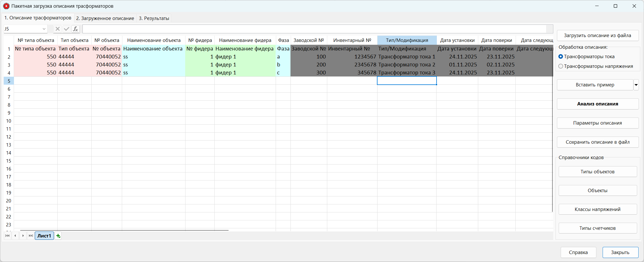The image size is (644, 262).
Task: Click the next sheet arrow icon
Action: [x=23, y=236]
